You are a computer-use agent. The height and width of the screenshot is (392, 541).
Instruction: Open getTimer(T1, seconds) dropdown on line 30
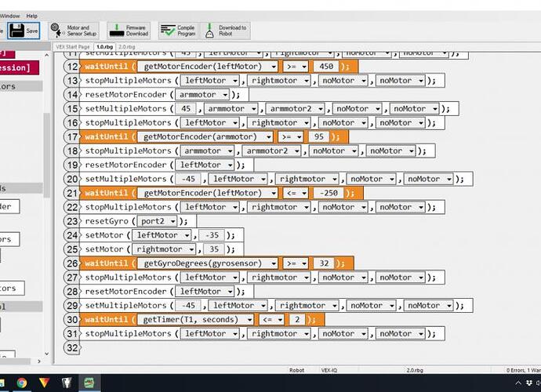tap(195, 320)
